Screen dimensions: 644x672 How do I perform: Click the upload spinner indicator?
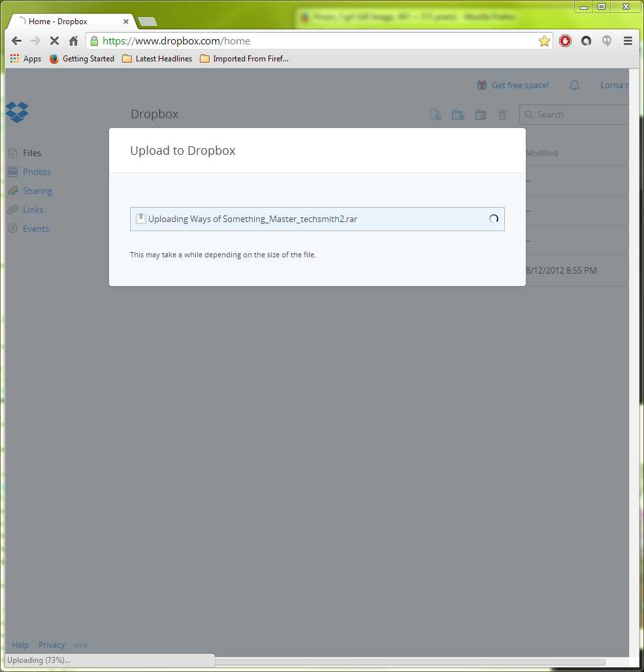tap(494, 219)
